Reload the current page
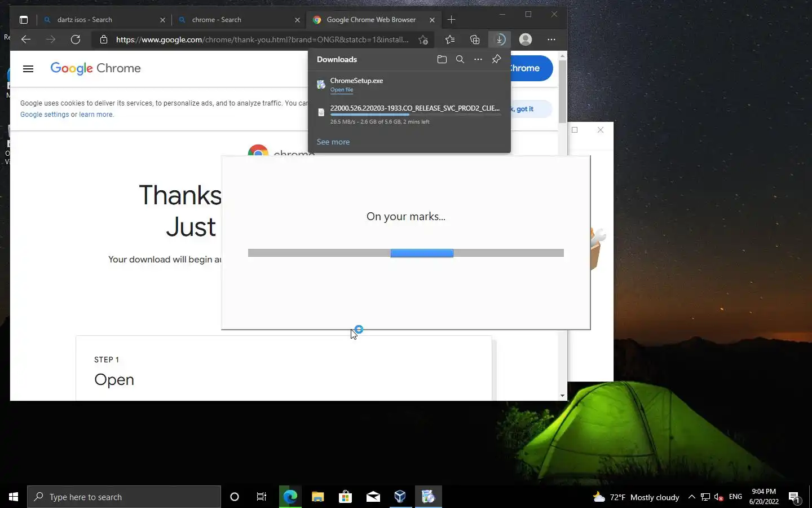 point(76,40)
